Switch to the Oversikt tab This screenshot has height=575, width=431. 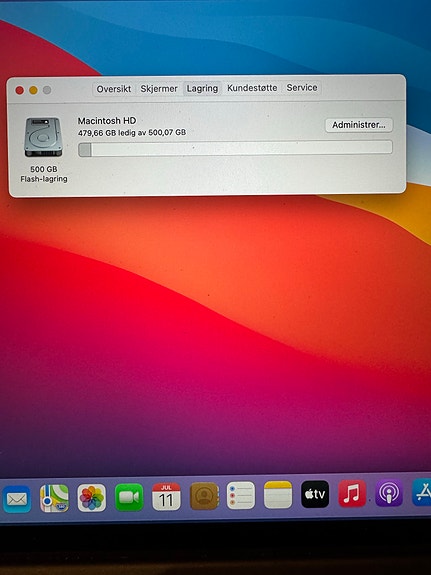pos(114,89)
